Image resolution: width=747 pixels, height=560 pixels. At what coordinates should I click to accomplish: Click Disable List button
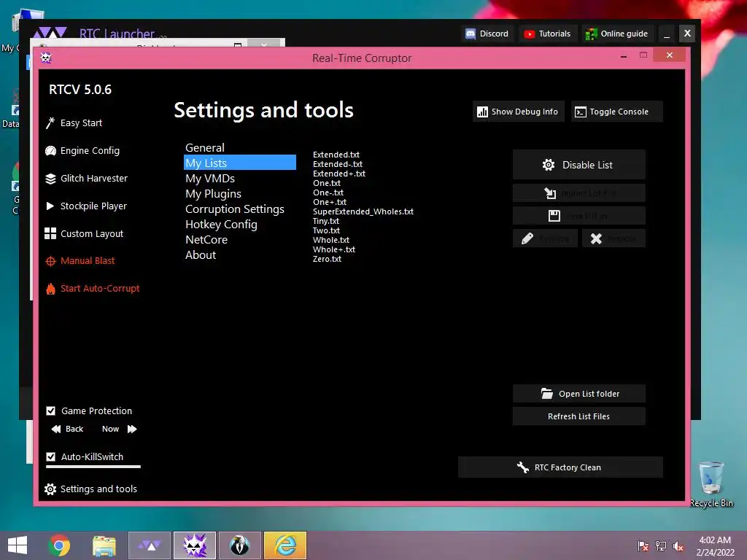tap(578, 165)
